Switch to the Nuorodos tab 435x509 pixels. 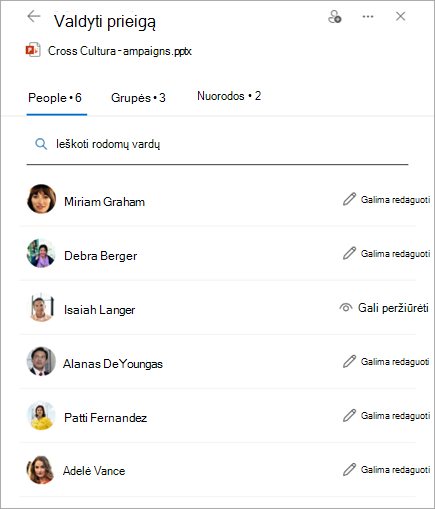pyautogui.click(x=229, y=96)
